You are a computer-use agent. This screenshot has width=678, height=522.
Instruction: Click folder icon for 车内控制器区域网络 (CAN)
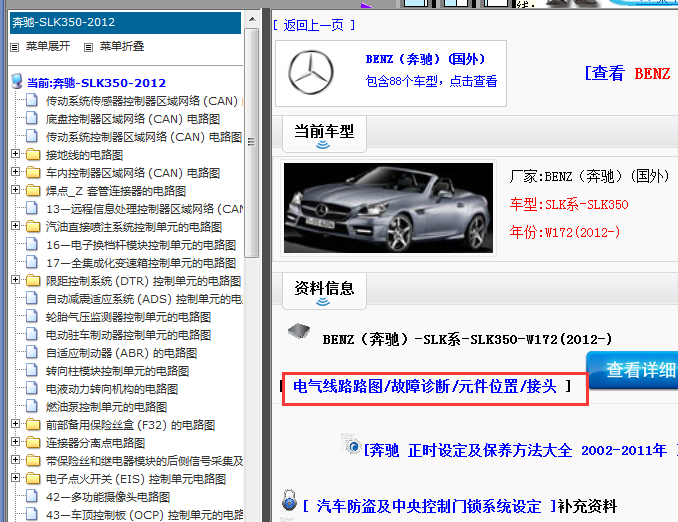click(33, 173)
